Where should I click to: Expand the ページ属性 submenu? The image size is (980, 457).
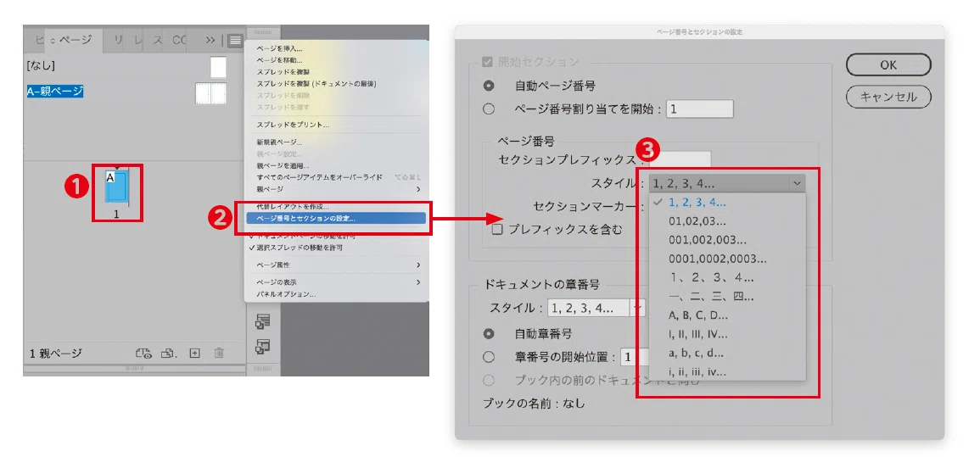338,265
